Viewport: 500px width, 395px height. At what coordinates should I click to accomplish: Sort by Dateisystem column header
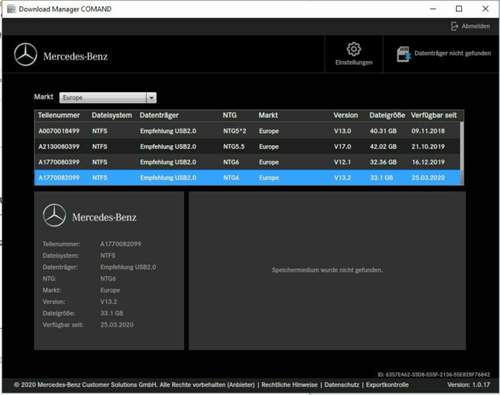(112, 115)
